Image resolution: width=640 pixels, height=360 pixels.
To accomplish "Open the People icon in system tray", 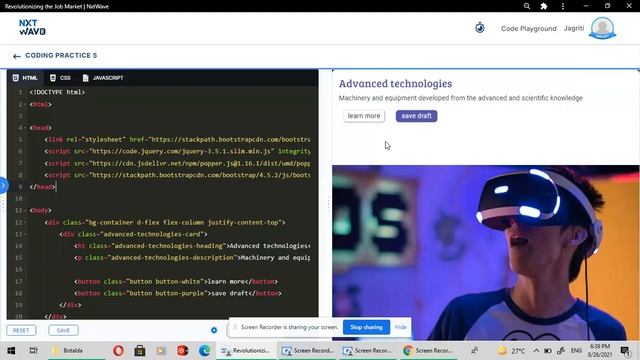I will coord(475,351).
